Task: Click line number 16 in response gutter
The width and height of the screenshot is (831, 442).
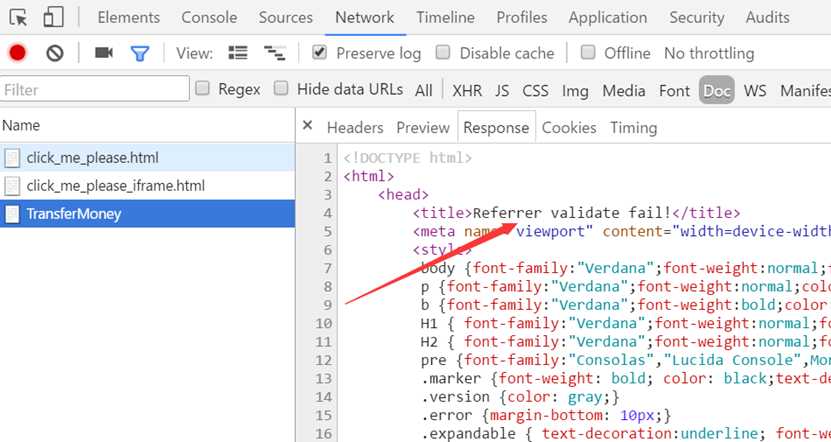Action: (324, 434)
